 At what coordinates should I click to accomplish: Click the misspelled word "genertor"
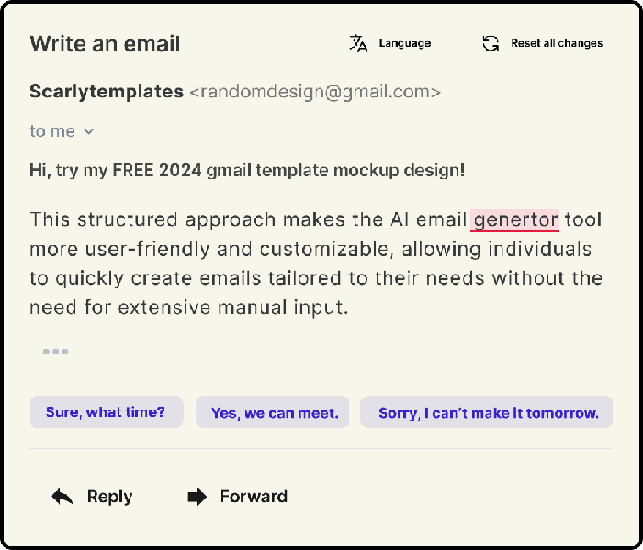(x=515, y=220)
